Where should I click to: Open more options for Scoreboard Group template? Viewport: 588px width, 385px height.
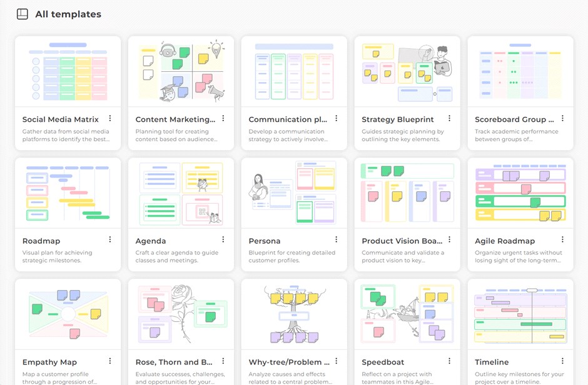pyautogui.click(x=562, y=118)
